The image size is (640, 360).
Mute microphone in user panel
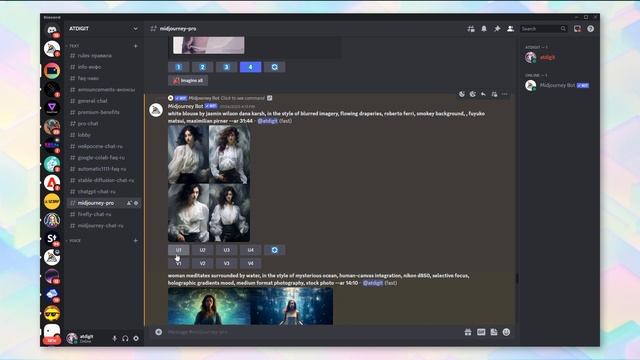tap(114, 338)
